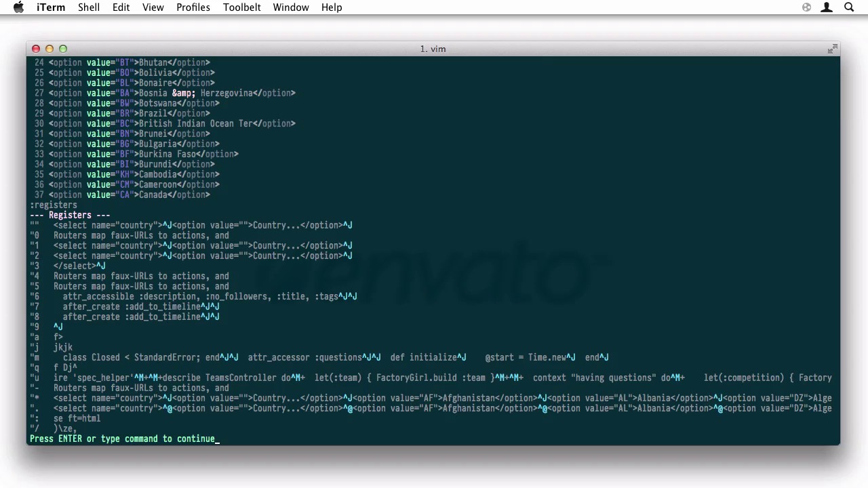The image size is (868, 488).
Task: Click the register "7 after_create row
Action: tap(125, 306)
